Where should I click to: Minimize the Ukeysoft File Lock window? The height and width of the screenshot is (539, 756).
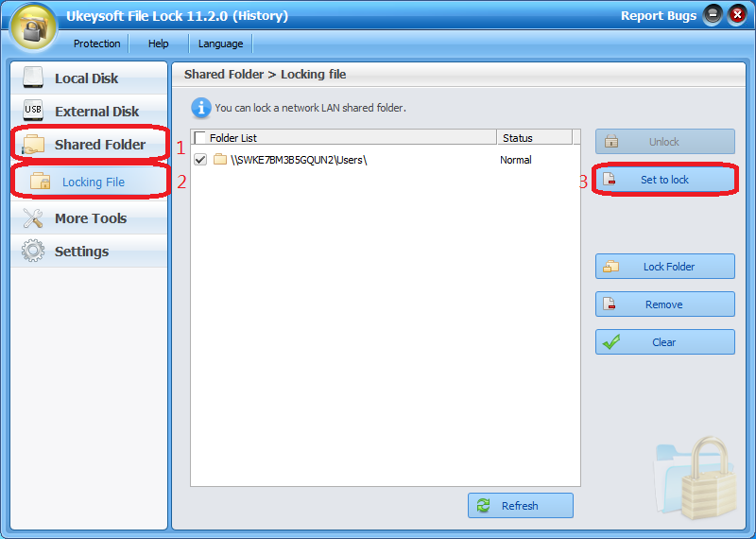pos(713,15)
